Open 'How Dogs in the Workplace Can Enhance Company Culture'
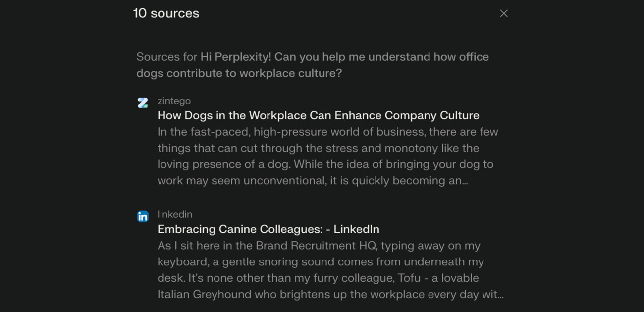 click(x=318, y=115)
